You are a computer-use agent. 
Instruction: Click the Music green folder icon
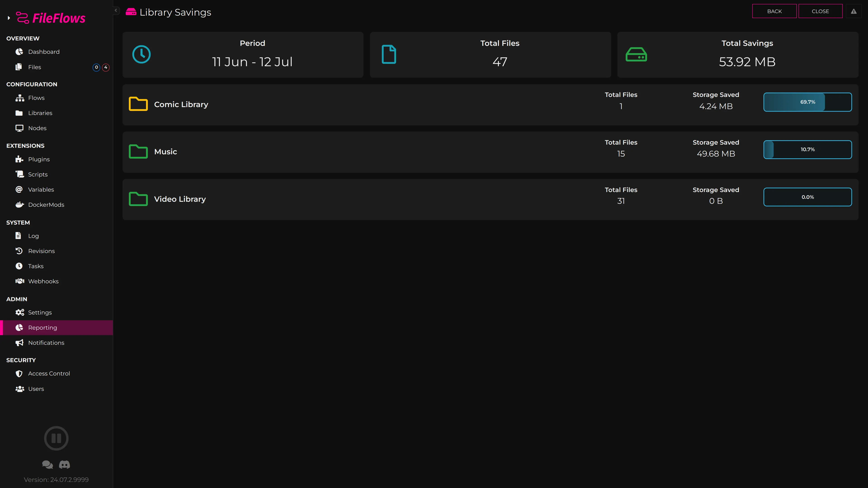click(x=138, y=152)
